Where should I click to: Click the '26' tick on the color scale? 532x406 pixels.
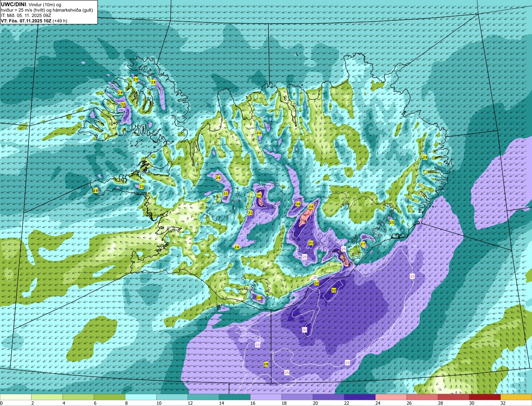(x=409, y=403)
